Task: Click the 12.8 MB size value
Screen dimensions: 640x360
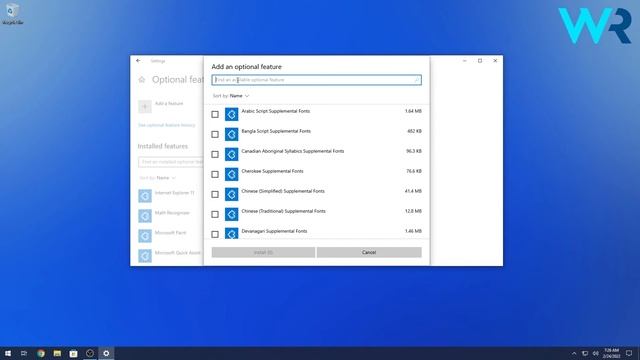Action: coord(413,211)
